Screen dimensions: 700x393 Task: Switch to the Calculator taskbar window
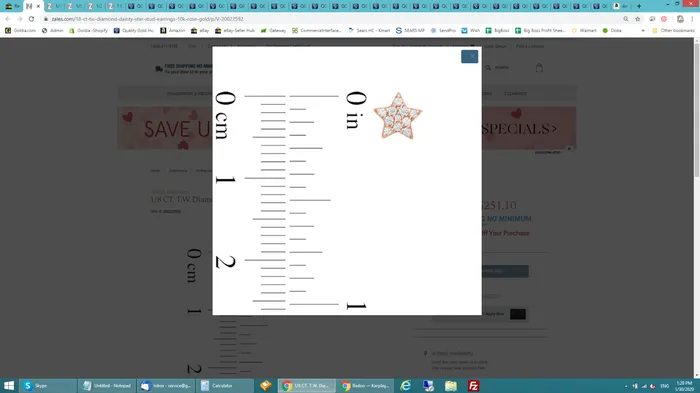coord(225,385)
